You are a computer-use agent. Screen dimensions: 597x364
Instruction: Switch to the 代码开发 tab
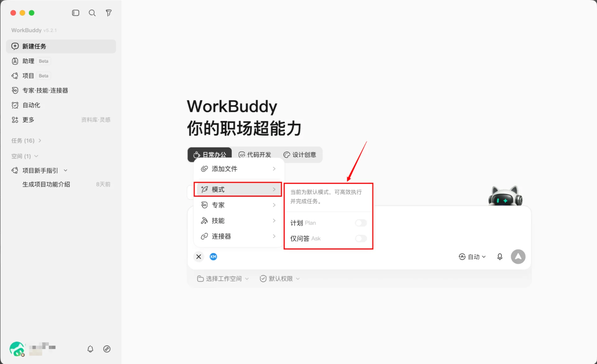(255, 154)
